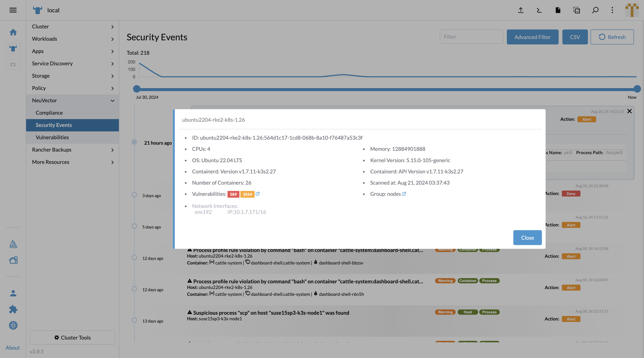Screen dimensions: 644x358
Task: Select Vulnerabilities under NeuVector
Action: tap(52, 137)
